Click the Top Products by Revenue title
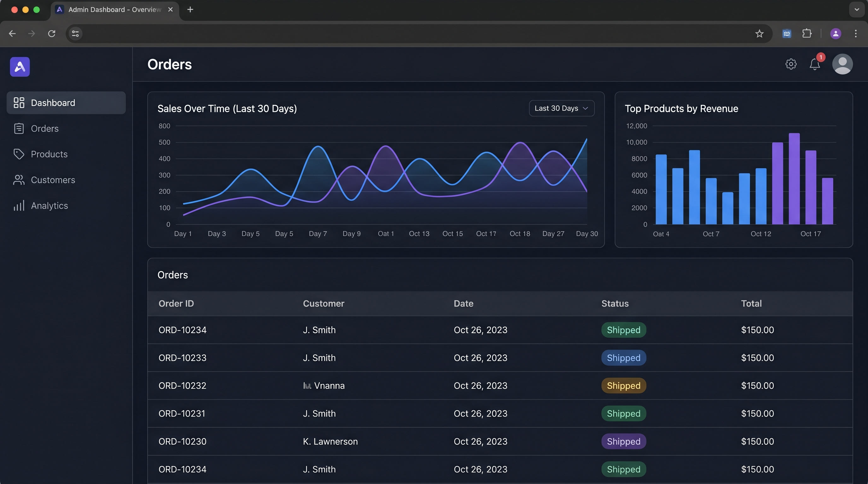Viewport: 868px width, 484px height. (x=681, y=109)
